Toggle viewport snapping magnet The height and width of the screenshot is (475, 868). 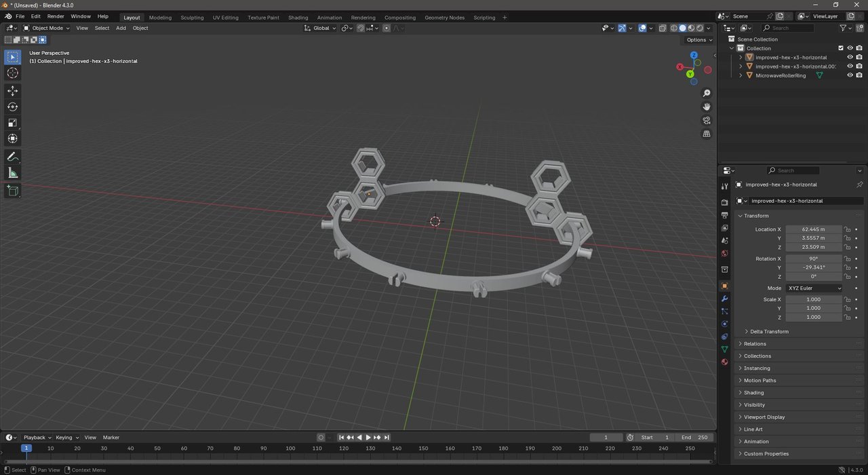[361, 28]
